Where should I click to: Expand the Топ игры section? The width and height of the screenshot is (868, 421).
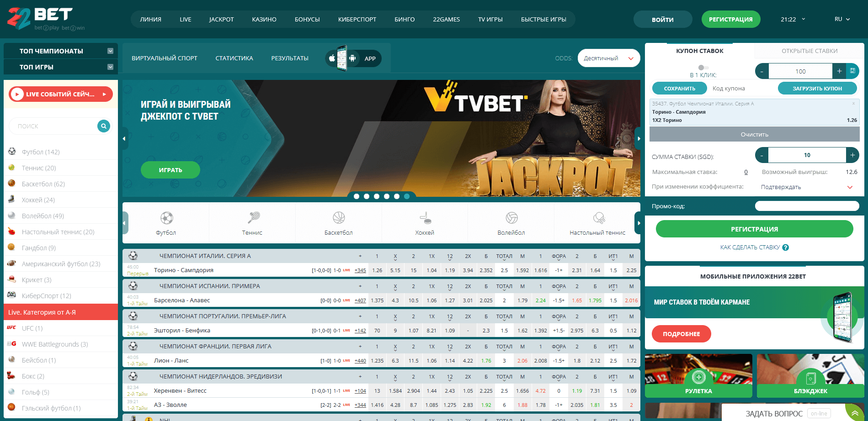point(61,67)
